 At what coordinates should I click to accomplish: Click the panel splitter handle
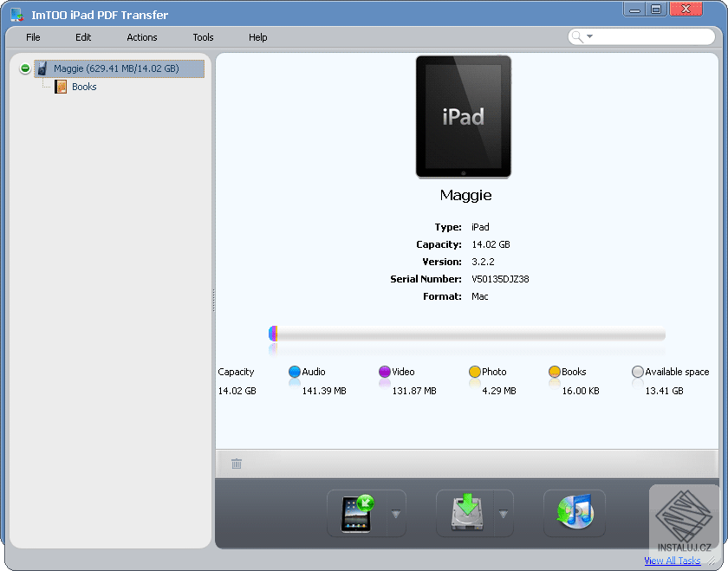(x=213, y=301)
